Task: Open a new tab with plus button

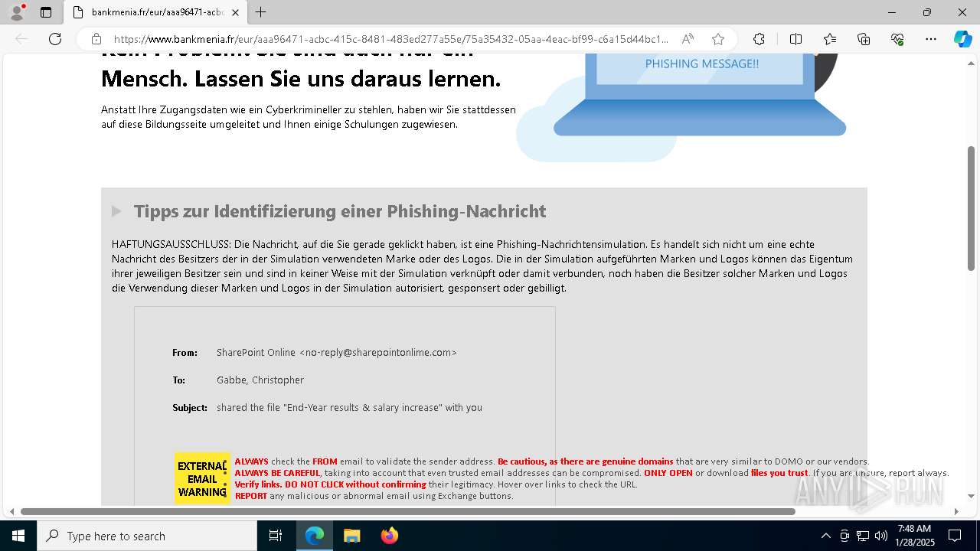Action: click(x=261, y=12)
